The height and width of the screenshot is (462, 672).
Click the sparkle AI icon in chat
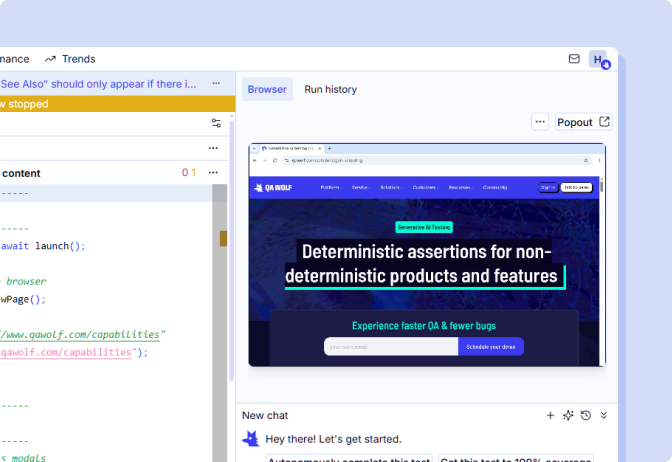(568, 415)
